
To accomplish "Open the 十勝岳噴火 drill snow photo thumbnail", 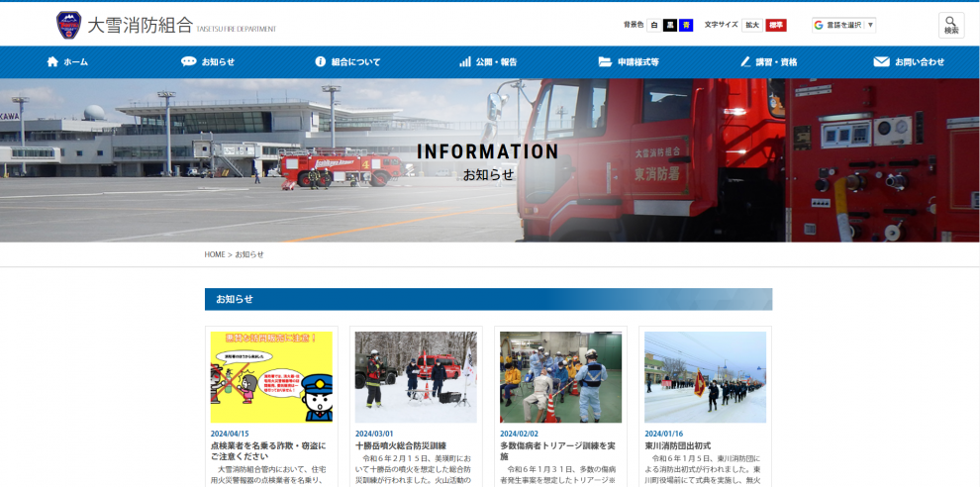I will pos(416,377).
